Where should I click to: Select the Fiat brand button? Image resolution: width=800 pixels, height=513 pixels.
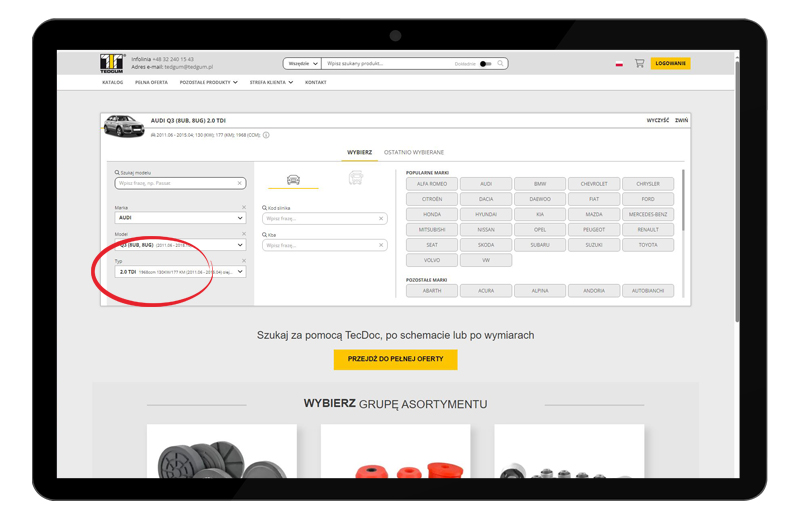click(x=594, y=199)
